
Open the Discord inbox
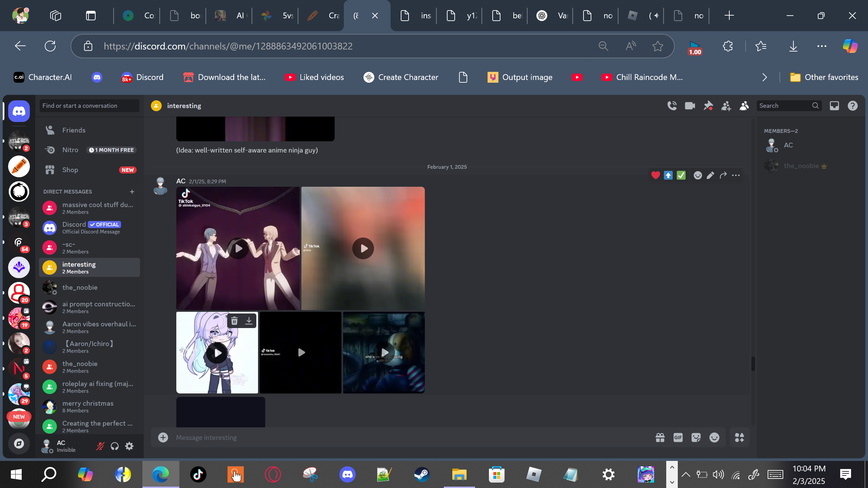tap(834, 106)
